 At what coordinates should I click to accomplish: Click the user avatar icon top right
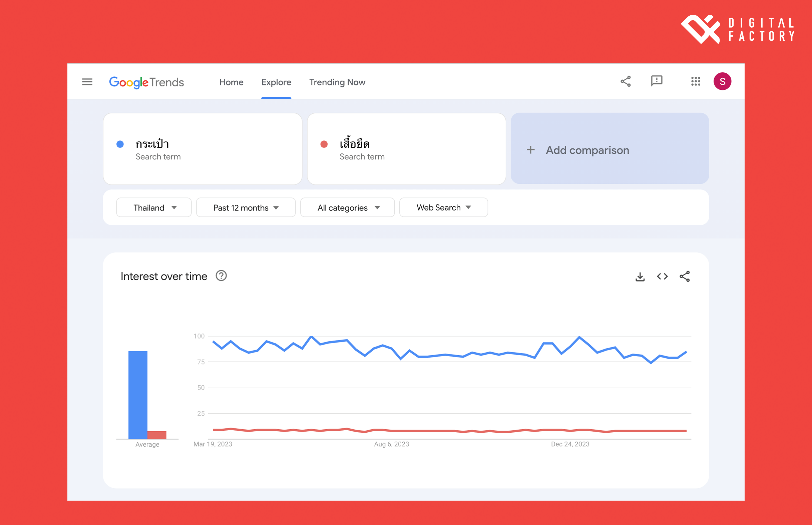click(x=723, y=81)
